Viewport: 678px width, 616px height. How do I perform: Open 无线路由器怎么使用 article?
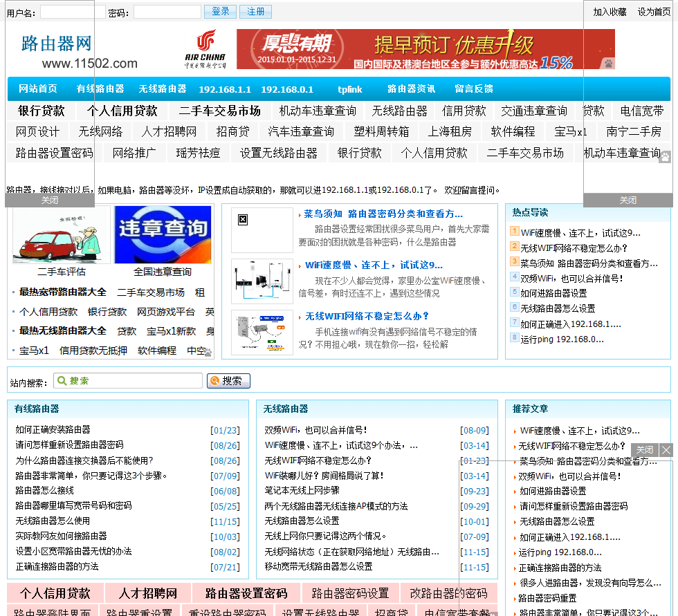pyautogui.click(x=53, y=521)
